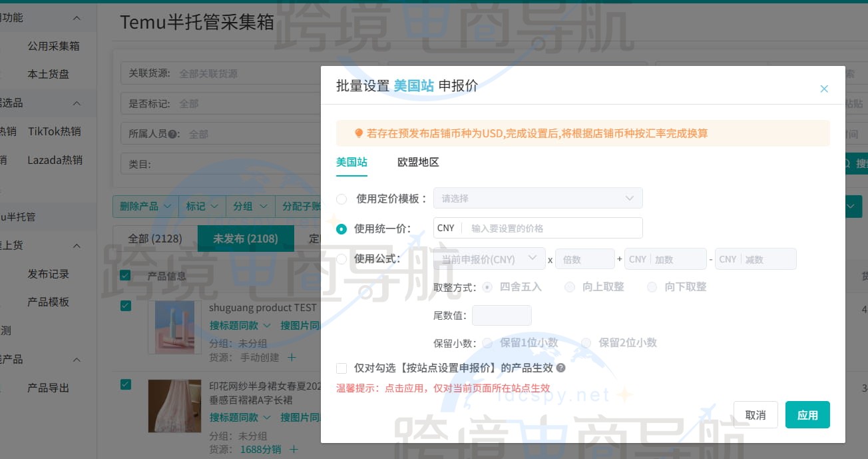868x459 pixels.
Task: Enable the 仅对勾选【按站点设置申报价】的产品生效 checkbox
Action: [x=341, y=368]
